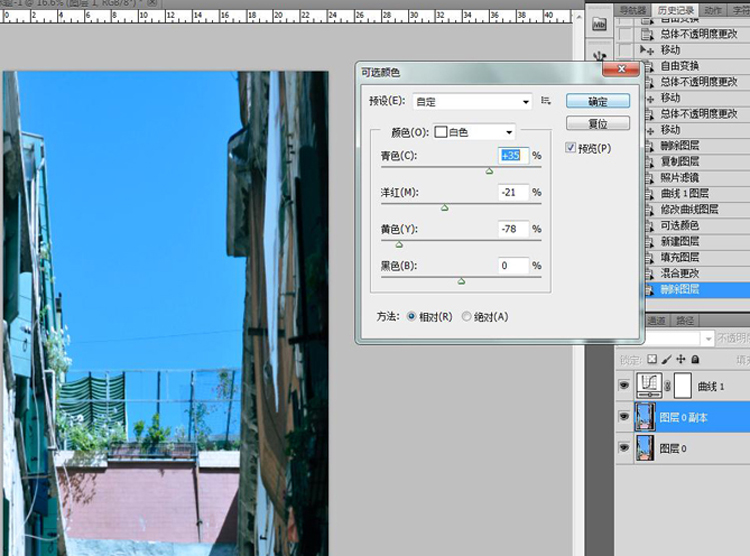750x556 pixels.
Task: Click the move icon beside topmost 移动 history state
Action: pos(647,50)
